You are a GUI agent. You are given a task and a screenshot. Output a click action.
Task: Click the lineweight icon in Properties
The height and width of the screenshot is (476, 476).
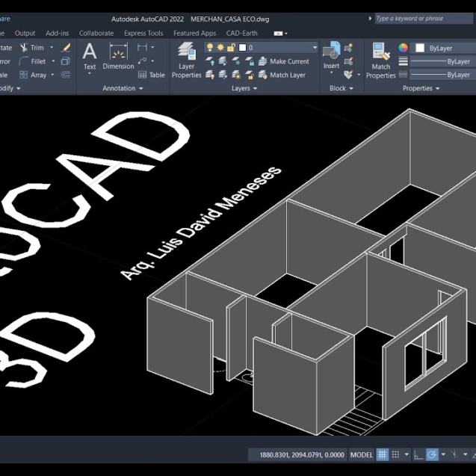pyautogui.click(x=404, y=61)
